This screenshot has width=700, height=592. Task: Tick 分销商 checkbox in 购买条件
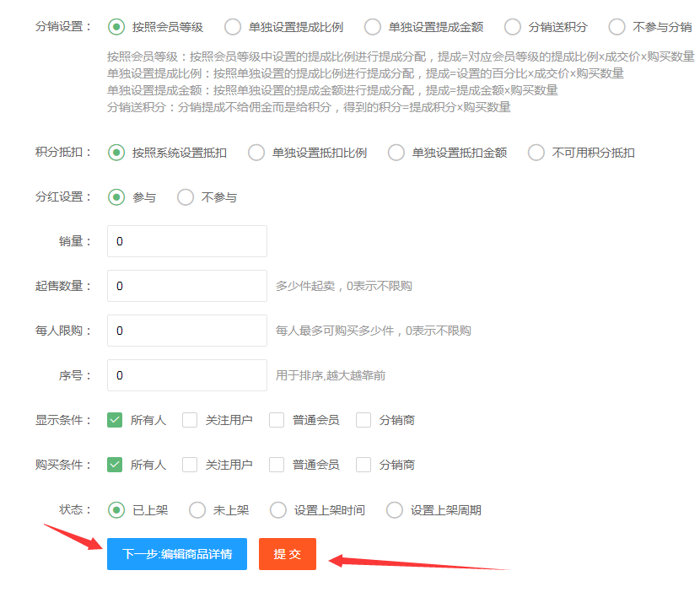coord(363,465)
